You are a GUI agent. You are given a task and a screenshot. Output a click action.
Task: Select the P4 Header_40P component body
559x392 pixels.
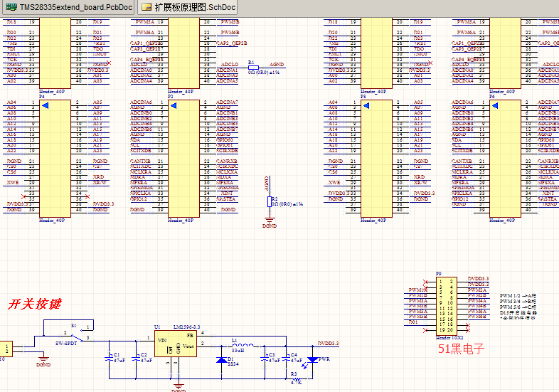pos(55,159)
